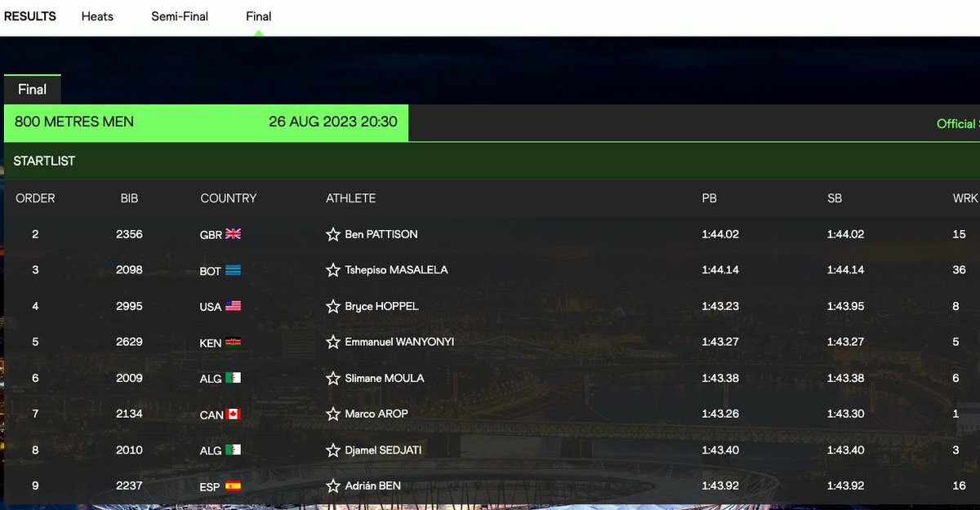Select the top Final results tab
Viewport: 980px width, 510px height.
pos(259,16)
